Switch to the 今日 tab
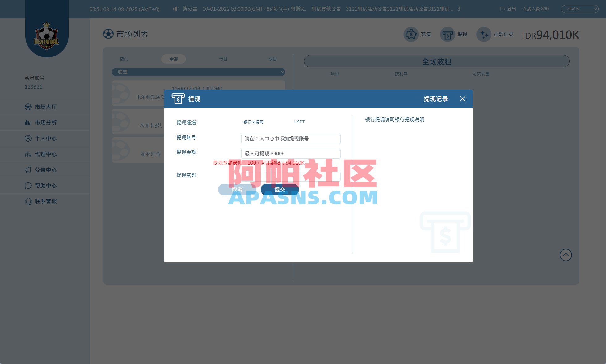The image size is (606, 364). 223,59
